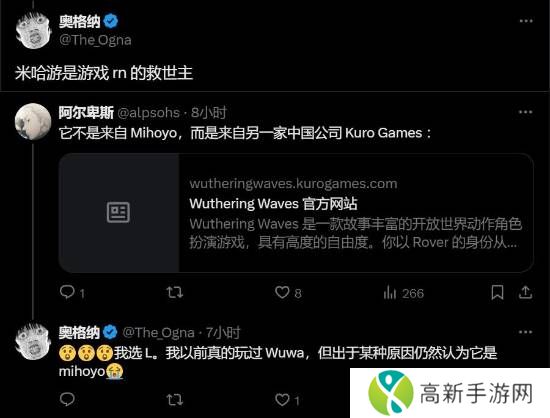Screen dimensions: 550x418
Task: Open the more options menu on the top post
Action: coord(526,21)
